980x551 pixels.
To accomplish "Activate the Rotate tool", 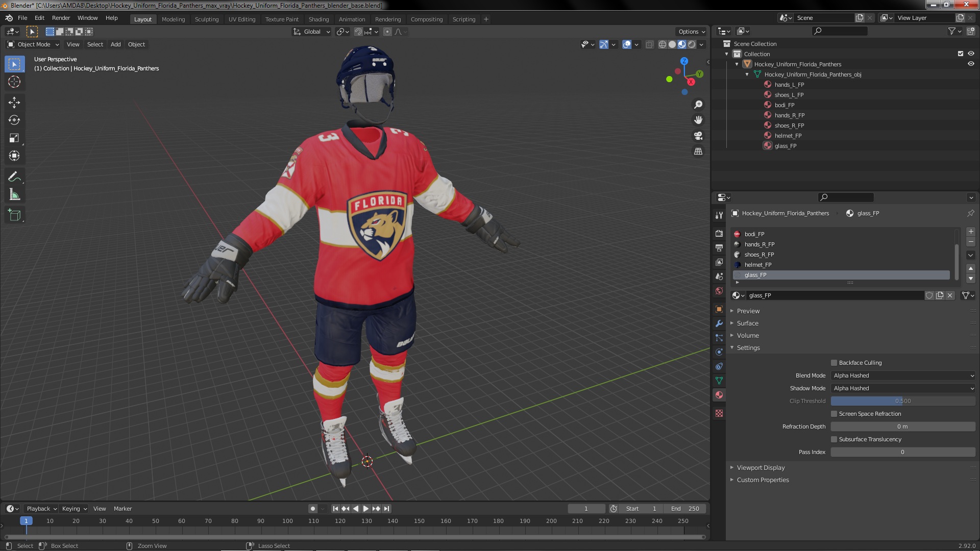I will [x=14, y=120].
